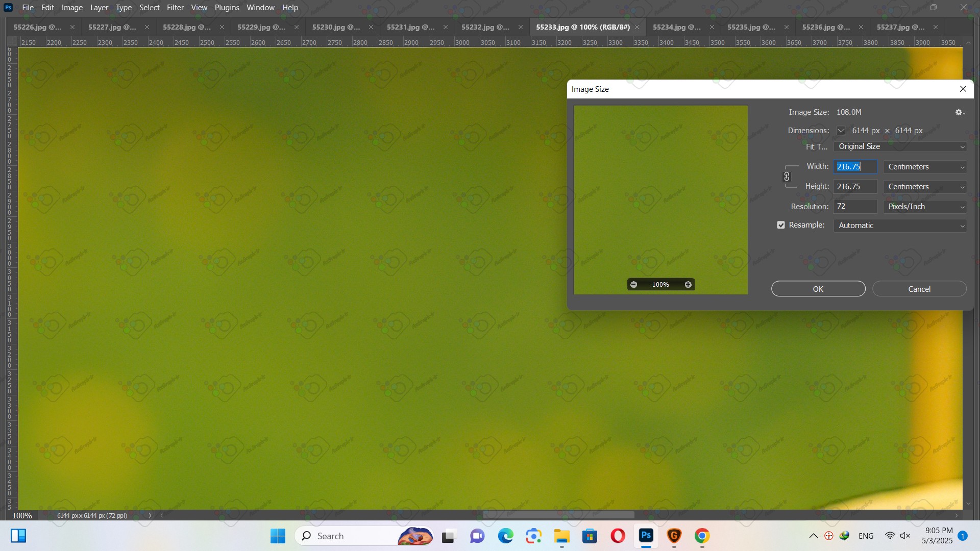The image size is (980, 551).
Task: Show hidden system tray icons
Action: click(x=814, y=536)
